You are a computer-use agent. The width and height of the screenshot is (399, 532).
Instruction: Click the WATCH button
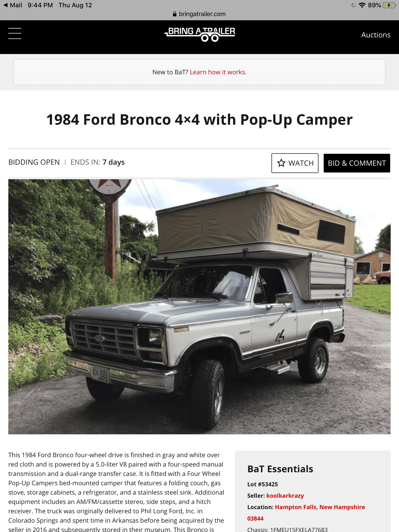coord(295,163)
